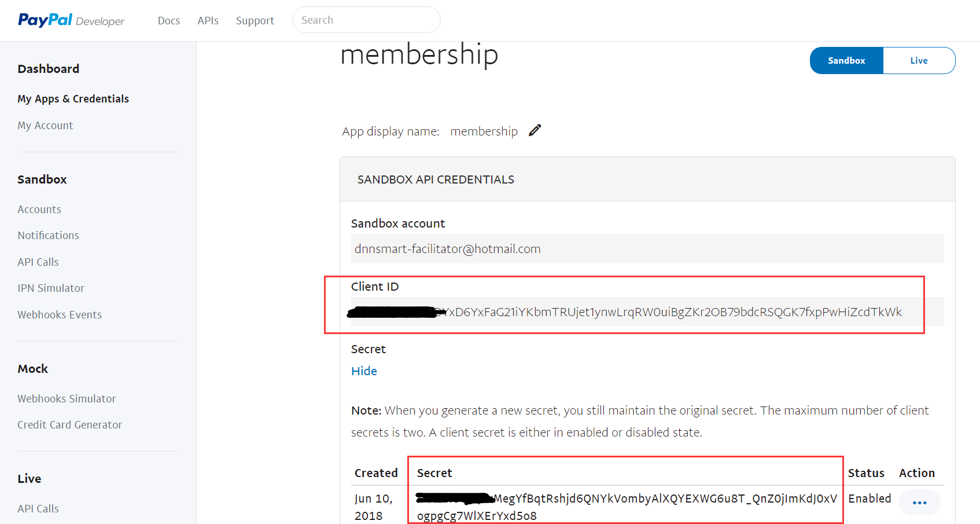Select the sandbox account email text

pyautogui.click(x=448, y=248)
